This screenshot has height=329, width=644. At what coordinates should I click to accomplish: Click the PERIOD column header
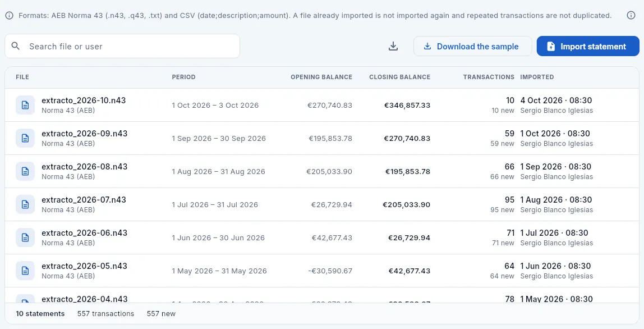[x=183, y=77]
